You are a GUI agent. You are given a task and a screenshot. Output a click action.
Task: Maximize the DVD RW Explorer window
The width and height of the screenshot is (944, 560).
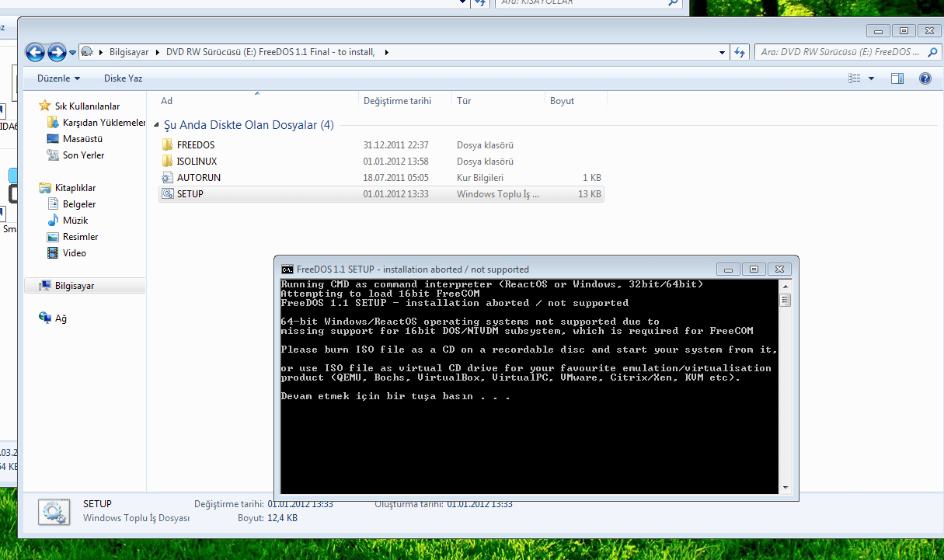(x=904, y=30)
